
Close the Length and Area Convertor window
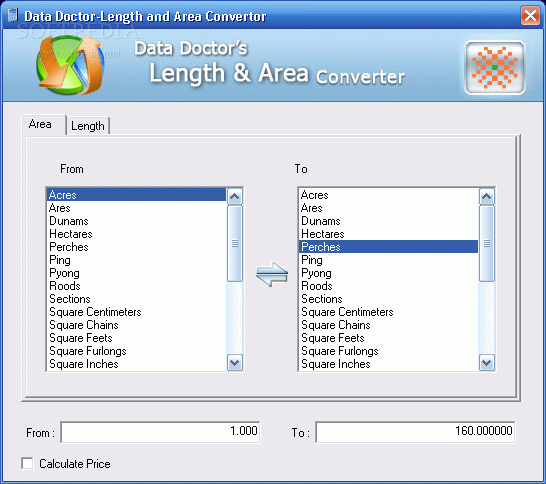pos(530,16)
